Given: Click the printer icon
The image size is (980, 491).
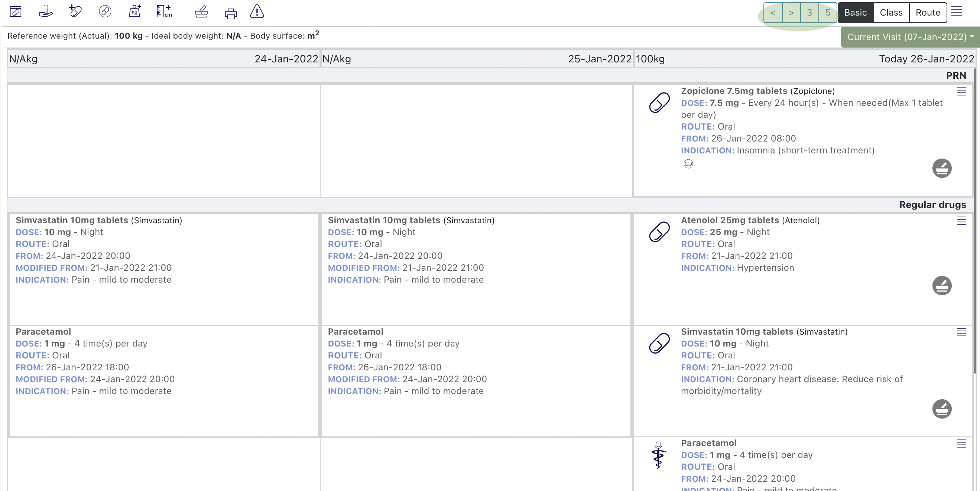Looking at the screenshot, I should [231, 13].
